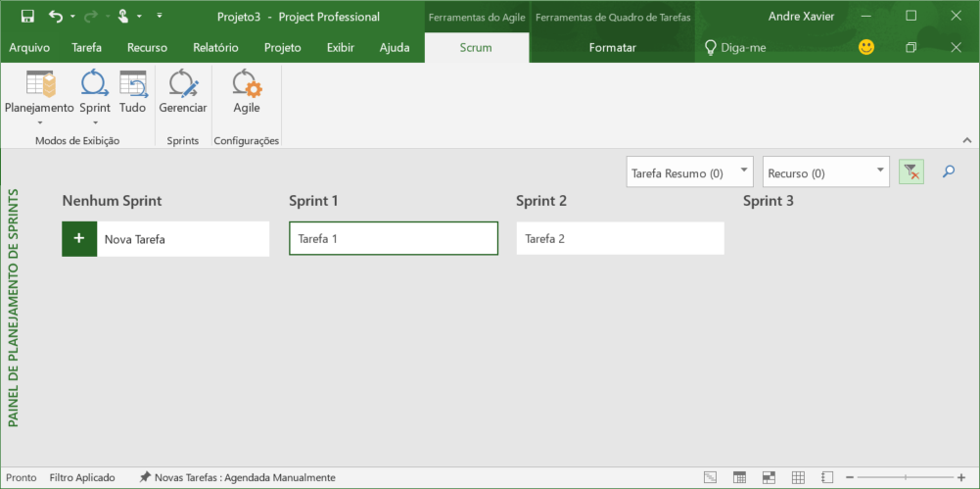Click Filtro Aplicado in status bar
The height and width of the screenshot is (489, 980).
click(82, 478)
